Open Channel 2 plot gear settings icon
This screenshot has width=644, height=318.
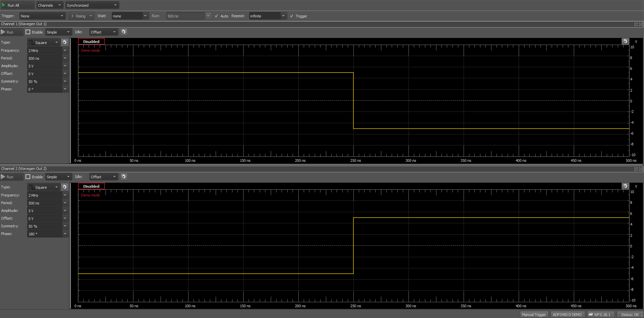(625, 186)
